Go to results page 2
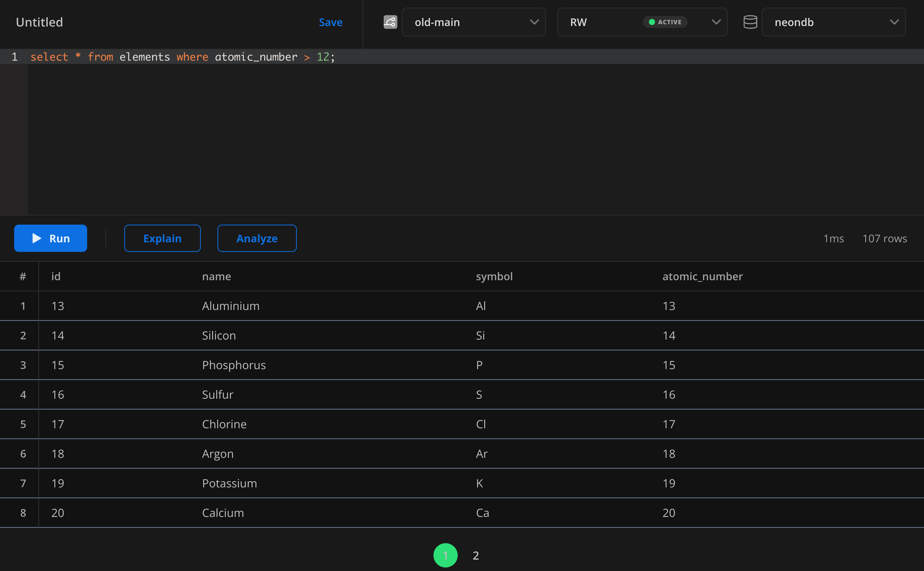 click(x=476, y=556)
